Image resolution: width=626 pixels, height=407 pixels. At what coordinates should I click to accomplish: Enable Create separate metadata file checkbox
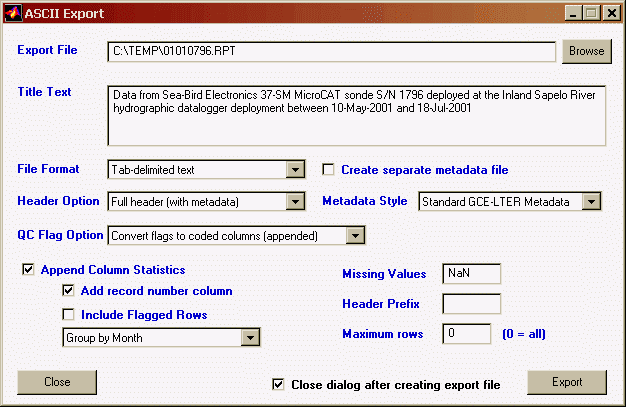328,170
